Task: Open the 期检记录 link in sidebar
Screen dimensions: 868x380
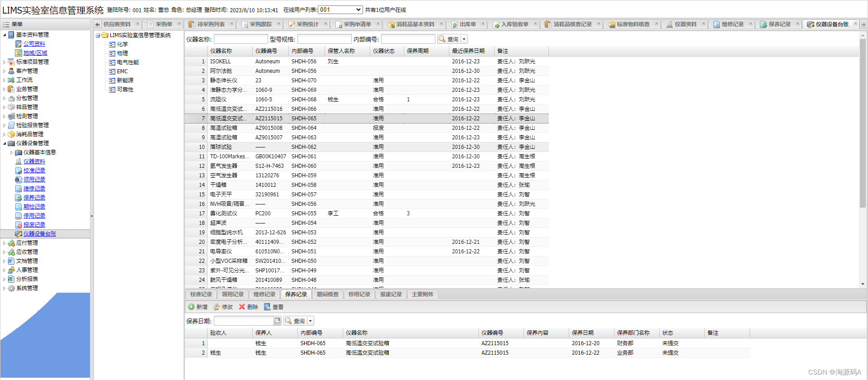Action: tap(34, 207)
